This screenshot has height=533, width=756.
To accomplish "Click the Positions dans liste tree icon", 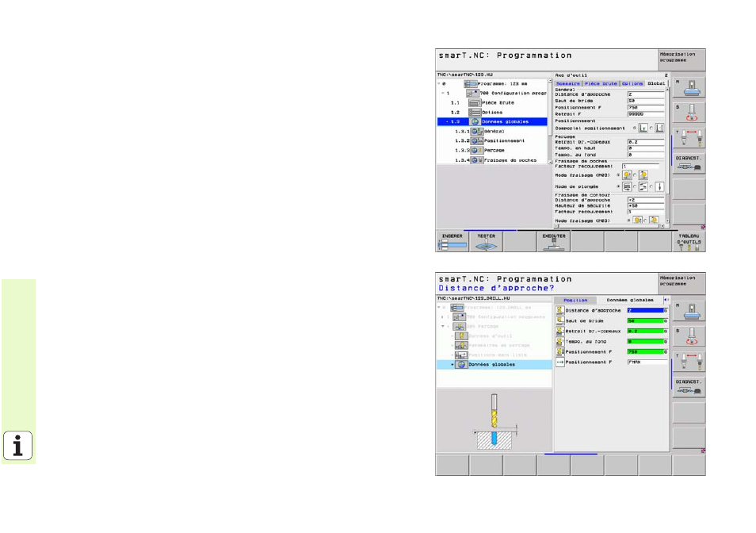I will [461, 355].
